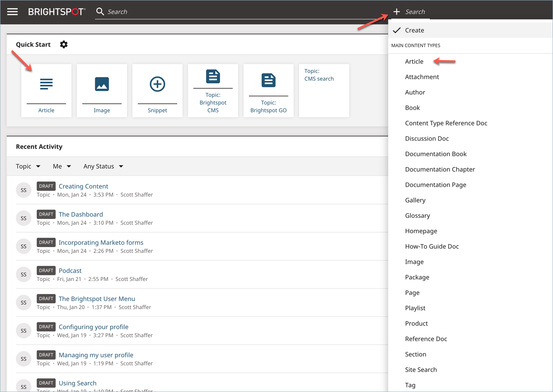
Task: Click the Article quick start icon
Action: coord(46,84)
